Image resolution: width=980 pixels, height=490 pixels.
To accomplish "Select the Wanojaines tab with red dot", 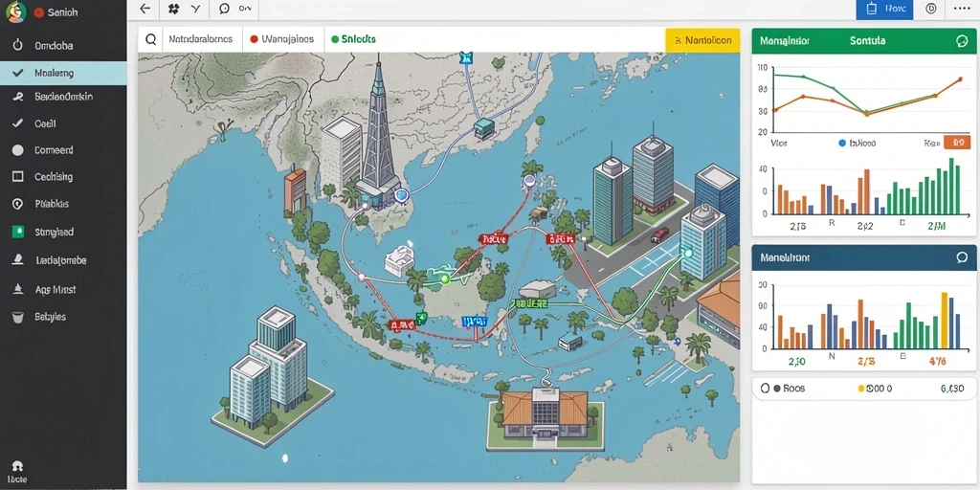I will click(282, 38).
